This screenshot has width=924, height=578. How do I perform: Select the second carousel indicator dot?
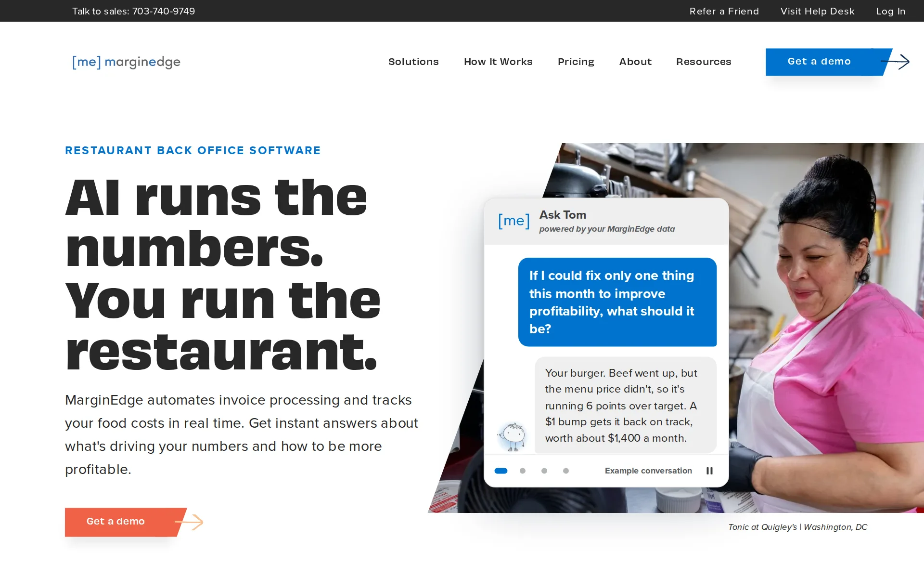tap(523, 471)
